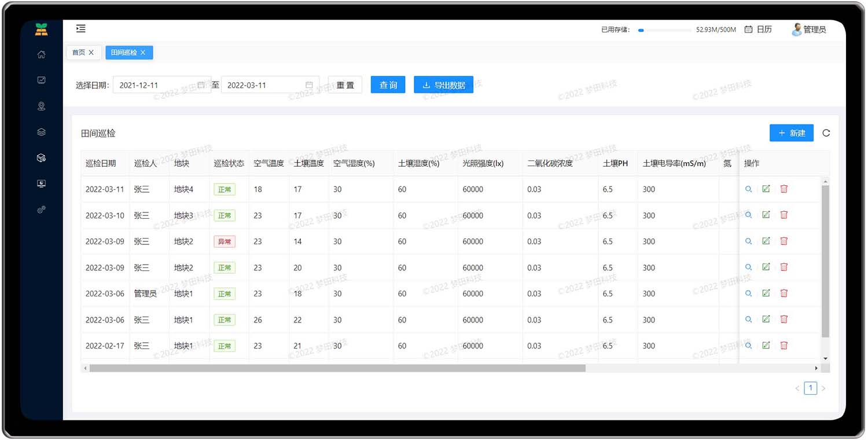Delete the 2022-03-11 地块4 row

(x=784, y=189)
